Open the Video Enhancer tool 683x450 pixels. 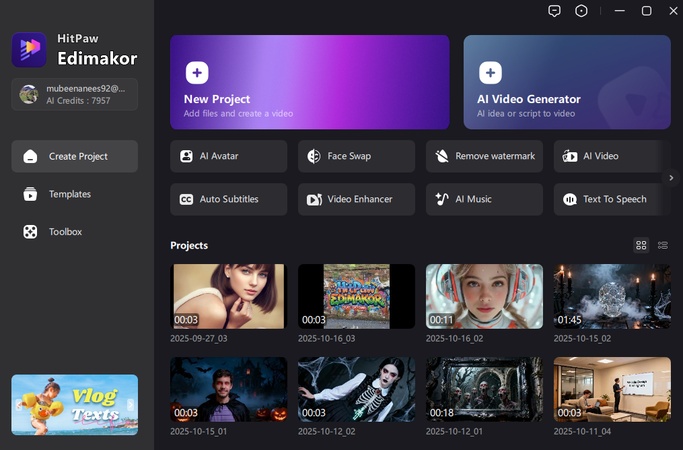coord(356,199)
